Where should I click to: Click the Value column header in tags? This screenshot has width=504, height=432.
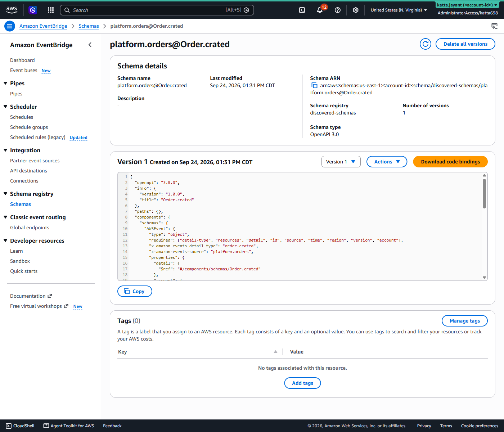(297, 352)
